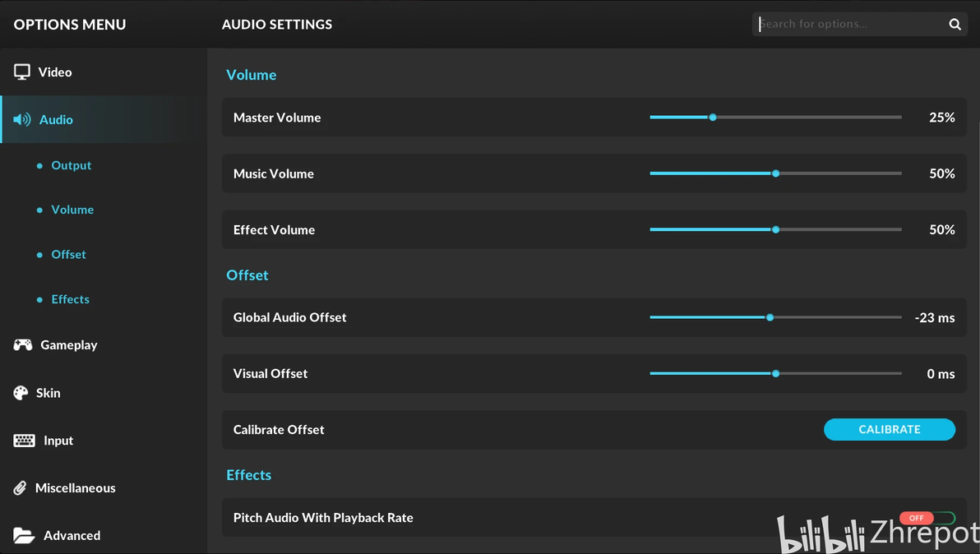Navigate to the Offset subsection
This screenshot has height=554, width=980.
(68, 255)
